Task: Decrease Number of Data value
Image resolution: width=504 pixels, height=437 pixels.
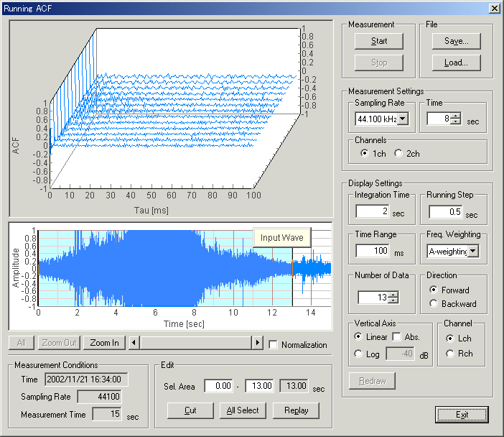Action: click(393, 300)
